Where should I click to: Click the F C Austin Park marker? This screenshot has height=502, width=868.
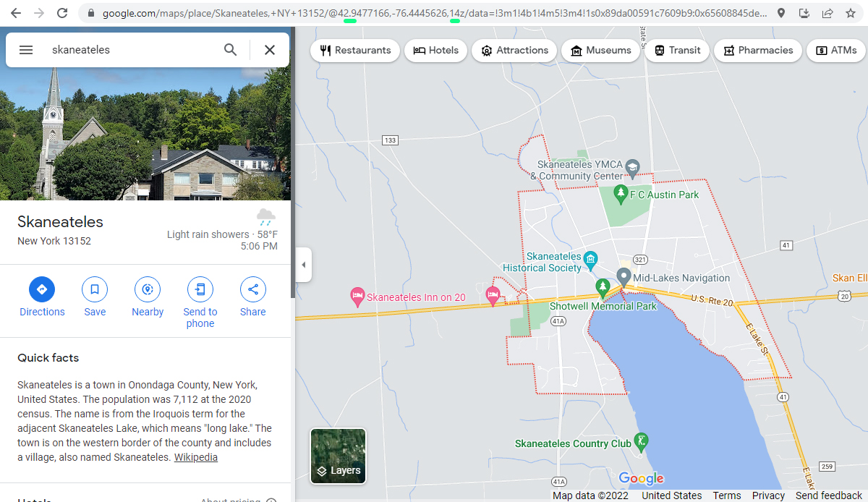tap(620, 194)
